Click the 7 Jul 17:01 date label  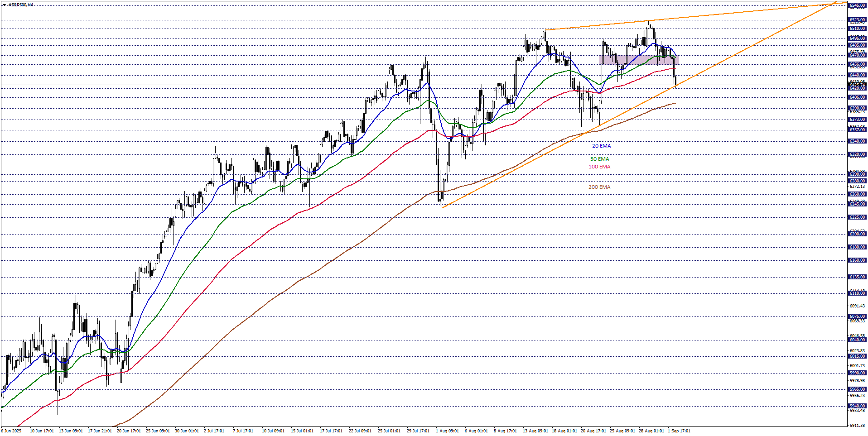pyautogui.click(x=243, y=431)
